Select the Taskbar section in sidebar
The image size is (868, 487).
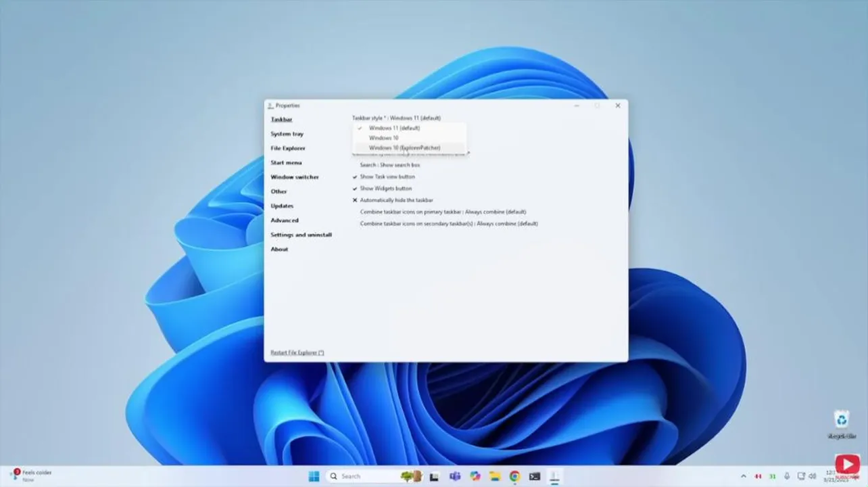point(282,120)
